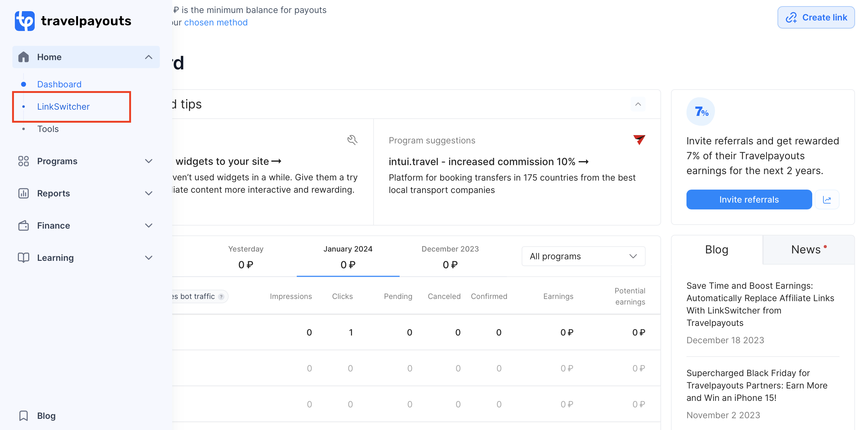Open the chosen method link
This screenshot has width=868, height=430.
point(216,23)
